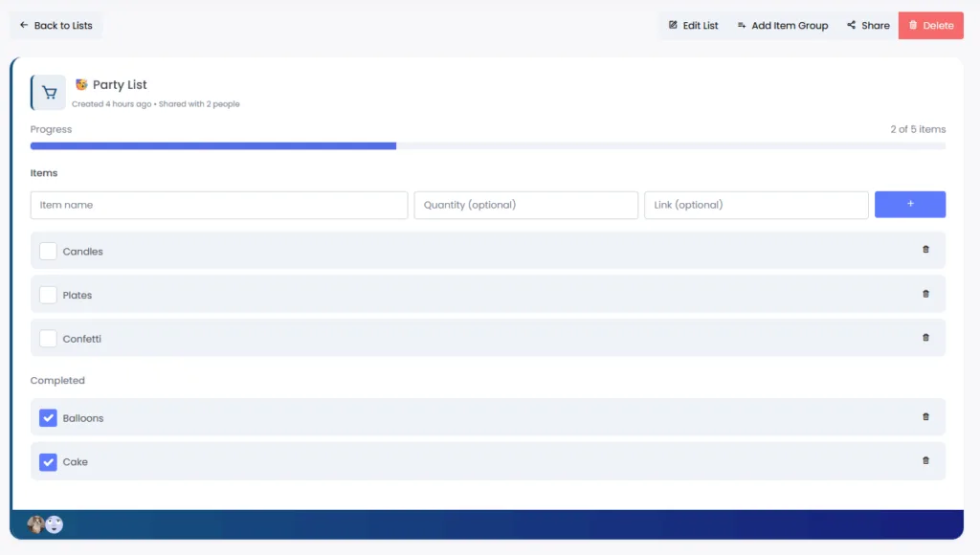Image resolution: width=980 pixels, height=555 pixels.
Task: Open Edit List
Action: coord(693,26)
